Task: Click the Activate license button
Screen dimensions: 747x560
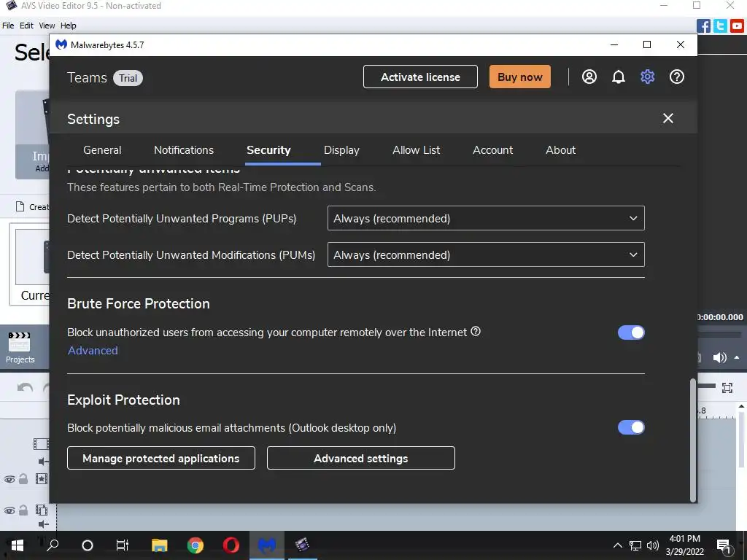Action: coord(420,77)
